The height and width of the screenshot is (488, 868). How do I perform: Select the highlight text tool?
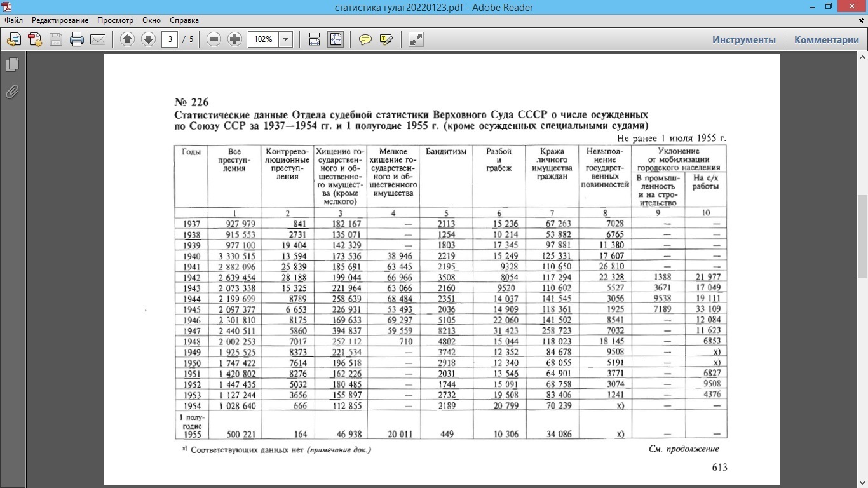386,39
